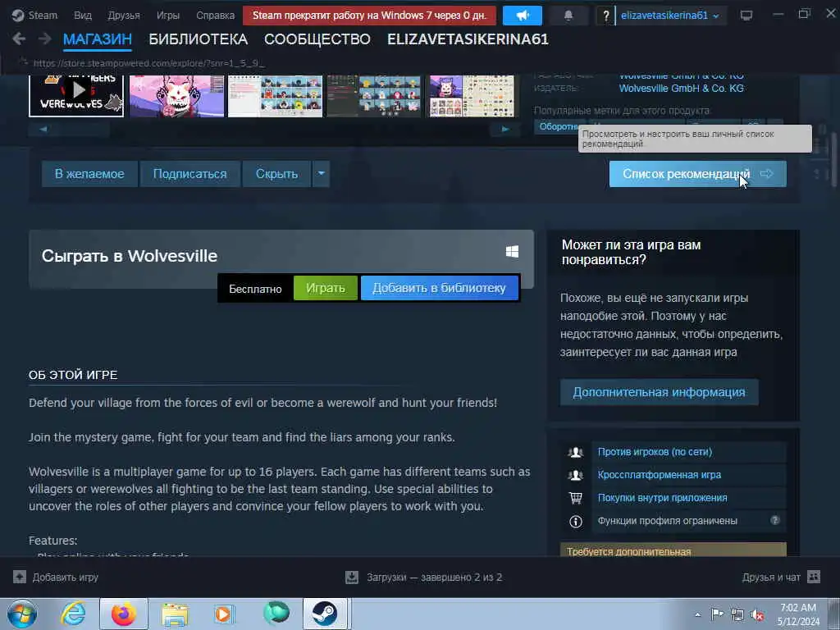The image size is (840, 630).
Task: Click the question mark beside Функции профиля ограничены
Action: (774, 520)
